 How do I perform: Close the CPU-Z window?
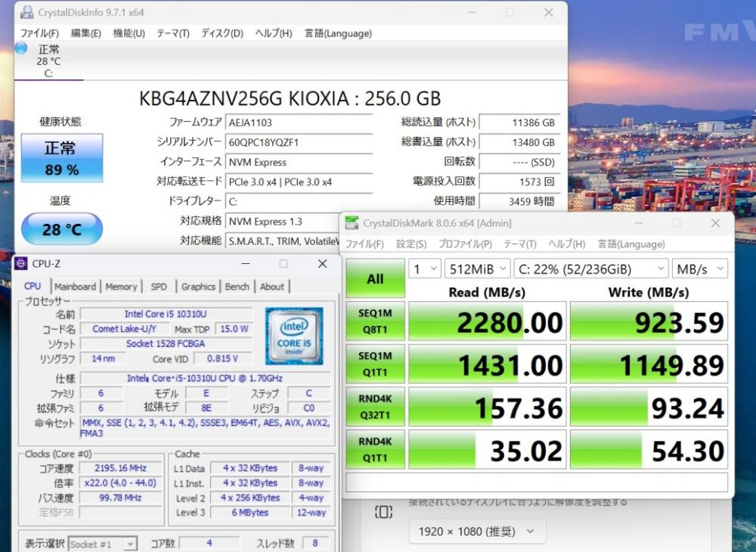(322, 264)
